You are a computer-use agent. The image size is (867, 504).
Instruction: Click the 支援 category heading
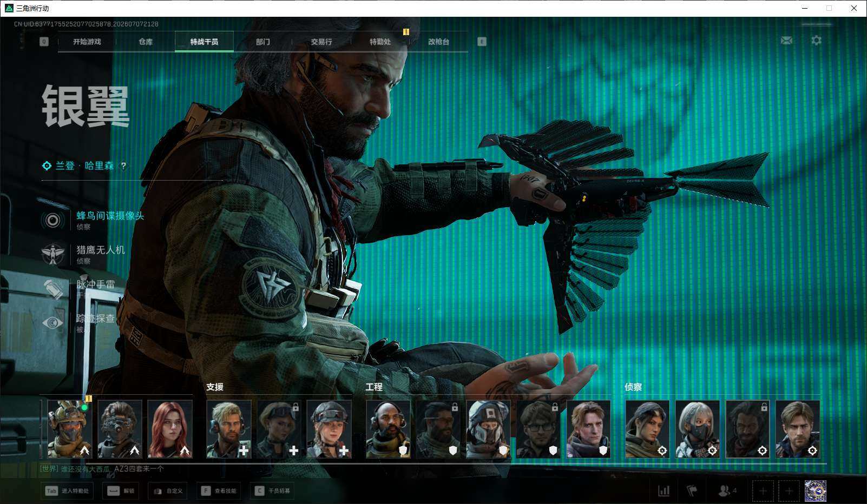click(x=215, y=387)
